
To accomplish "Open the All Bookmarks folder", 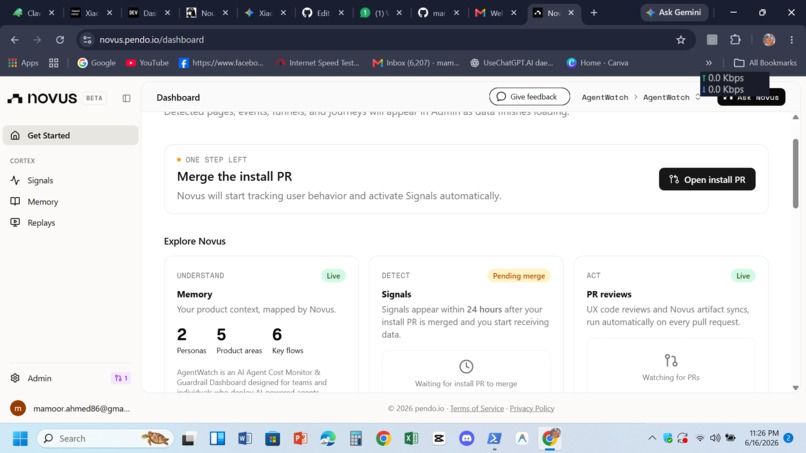I will [x=765, y=63].
